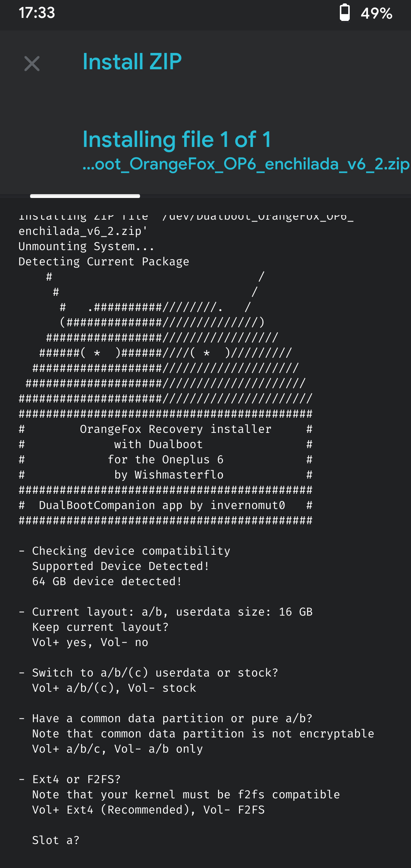Tap the 'OrangeFox Recovery installer' banner line
Image resolution: width=411 pixels, height=868 pixels.
pyautogui.click(x=175, y=429)
